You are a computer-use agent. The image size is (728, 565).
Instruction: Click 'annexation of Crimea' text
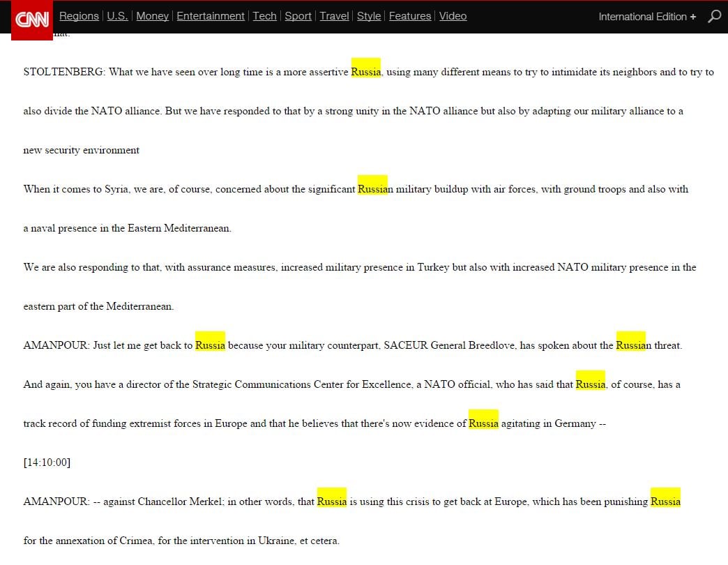point(104,541)
